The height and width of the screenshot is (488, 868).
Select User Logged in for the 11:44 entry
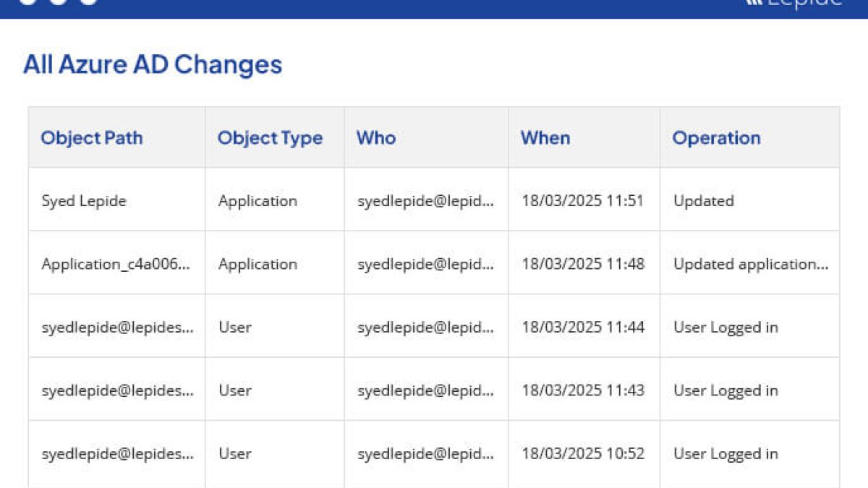click(x=726, y=328)
